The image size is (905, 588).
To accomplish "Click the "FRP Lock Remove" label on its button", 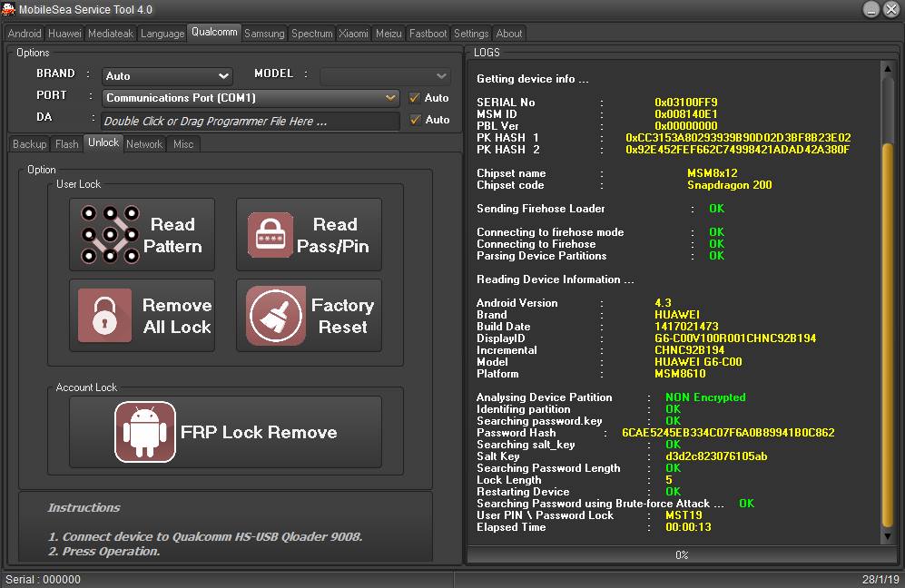I will [259, 432].
